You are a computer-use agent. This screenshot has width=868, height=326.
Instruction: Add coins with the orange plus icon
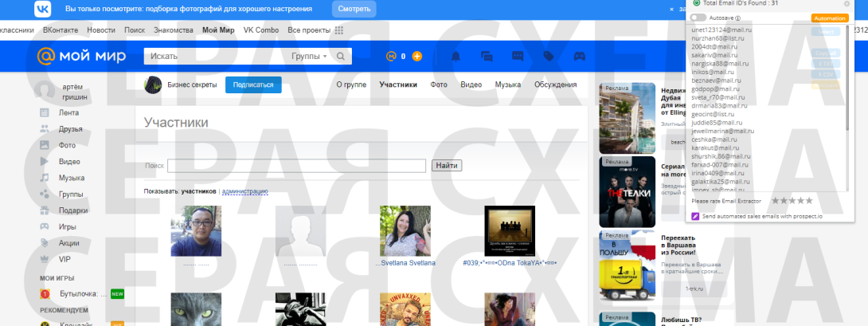point(417,56)
